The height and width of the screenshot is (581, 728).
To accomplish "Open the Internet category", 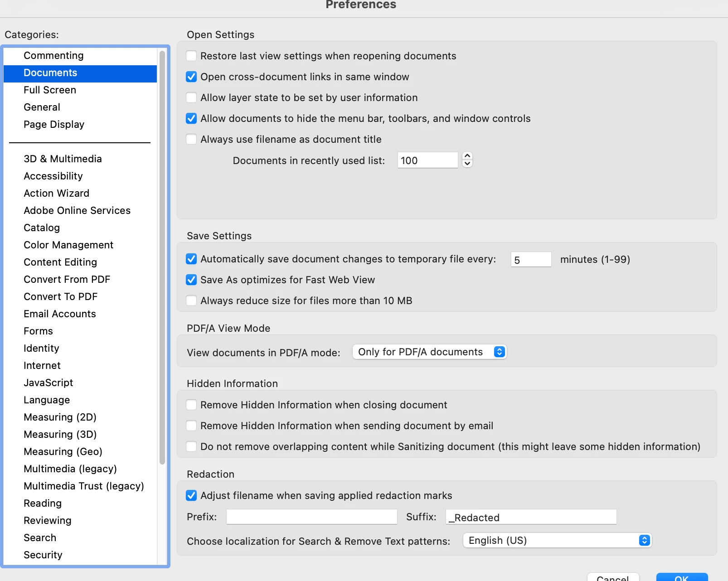I will click(x=80, y=365).
